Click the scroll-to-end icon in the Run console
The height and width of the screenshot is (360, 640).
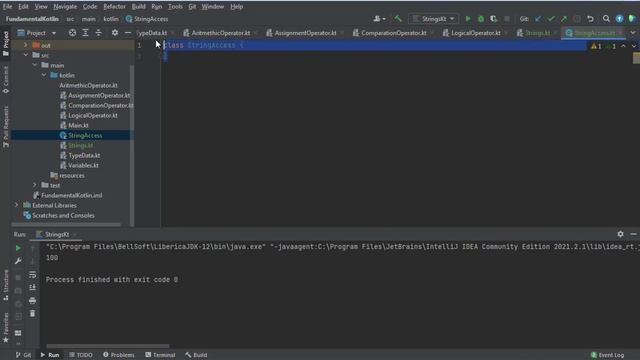32,288
